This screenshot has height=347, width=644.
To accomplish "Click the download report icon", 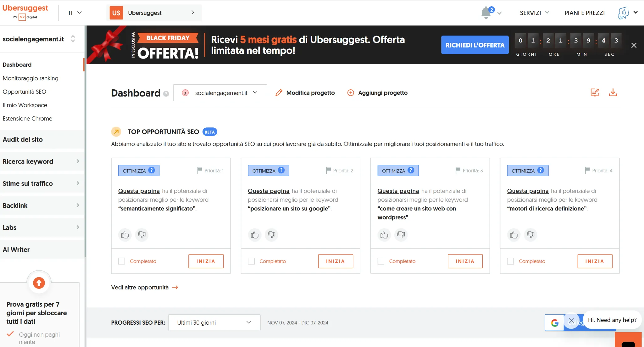I will click(x=613, y=92).
